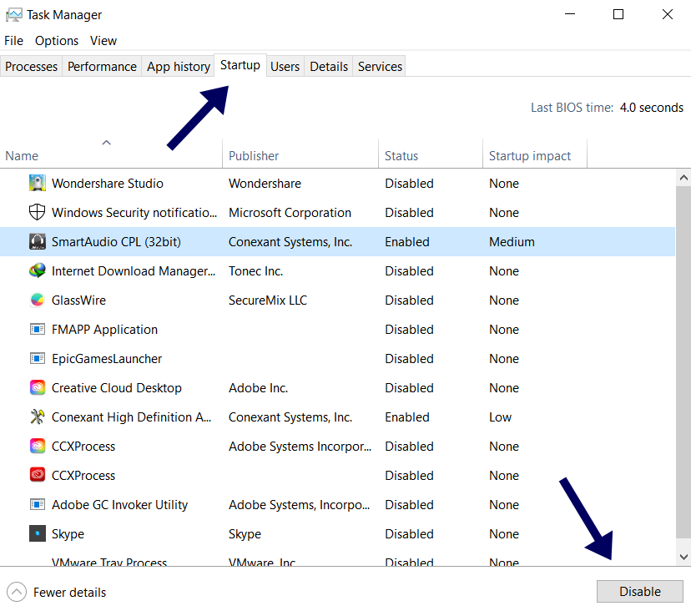Click the Creative Cloud Desktop icon
This screenshot has height=616, width=691.
(37, 387)
